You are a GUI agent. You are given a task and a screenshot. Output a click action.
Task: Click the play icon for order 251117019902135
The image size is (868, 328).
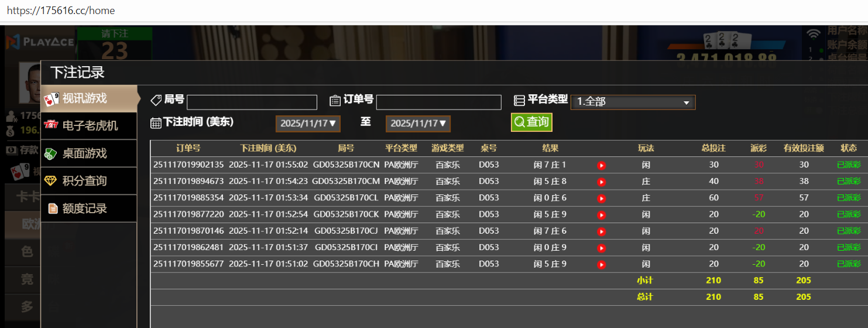(601, 166)
